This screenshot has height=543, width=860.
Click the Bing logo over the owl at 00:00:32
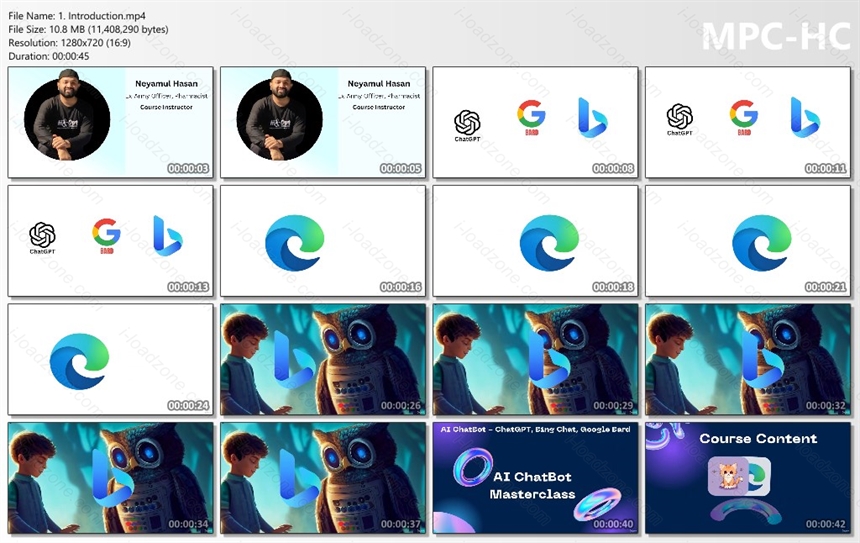[x=762, y=359]
